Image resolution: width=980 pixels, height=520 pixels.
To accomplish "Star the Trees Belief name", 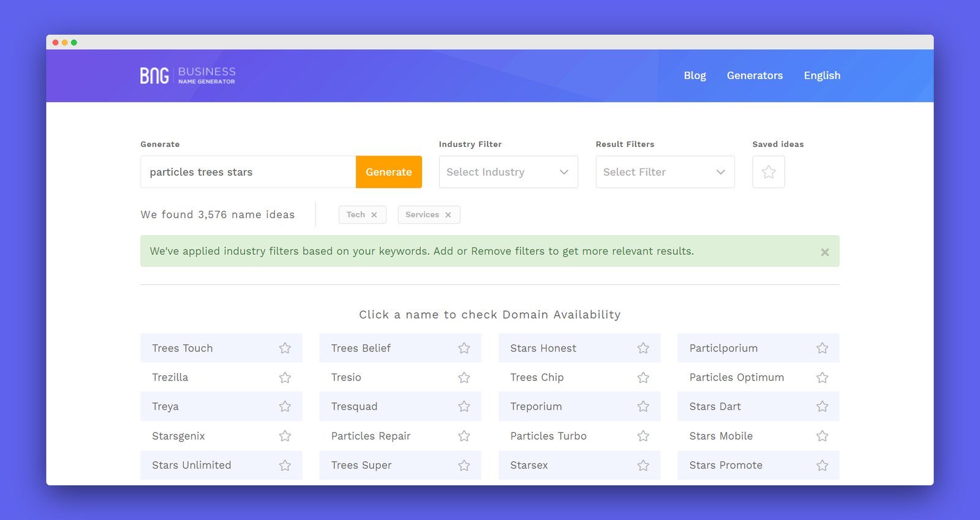I will coord(464,348).
